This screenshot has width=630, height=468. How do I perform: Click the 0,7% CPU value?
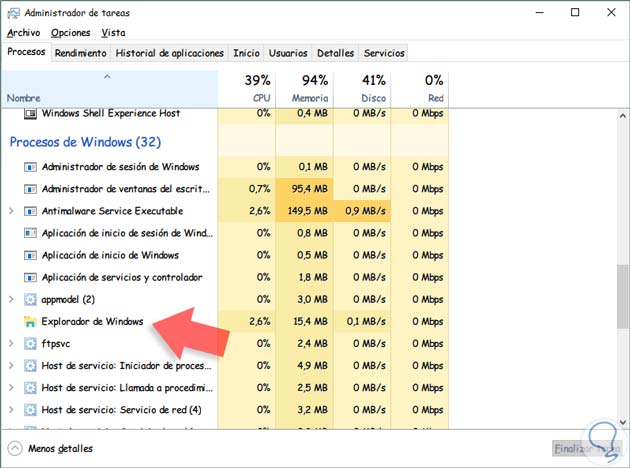point(260,189)
